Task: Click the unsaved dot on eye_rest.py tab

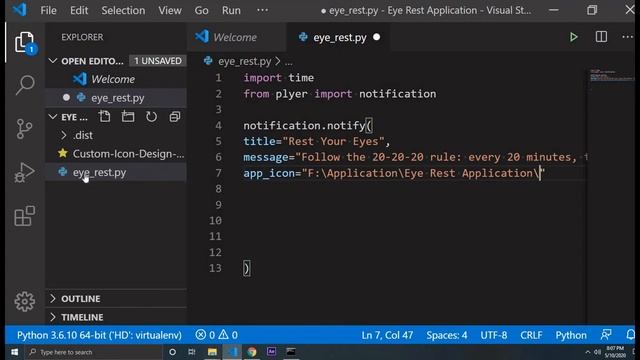Action: click(x=376, y=37)
